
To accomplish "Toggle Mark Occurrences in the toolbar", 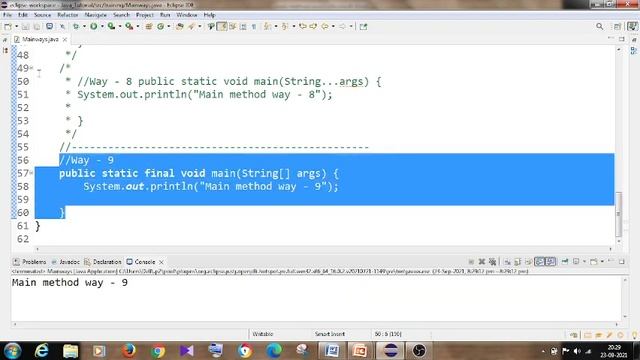I will [222, 27].
